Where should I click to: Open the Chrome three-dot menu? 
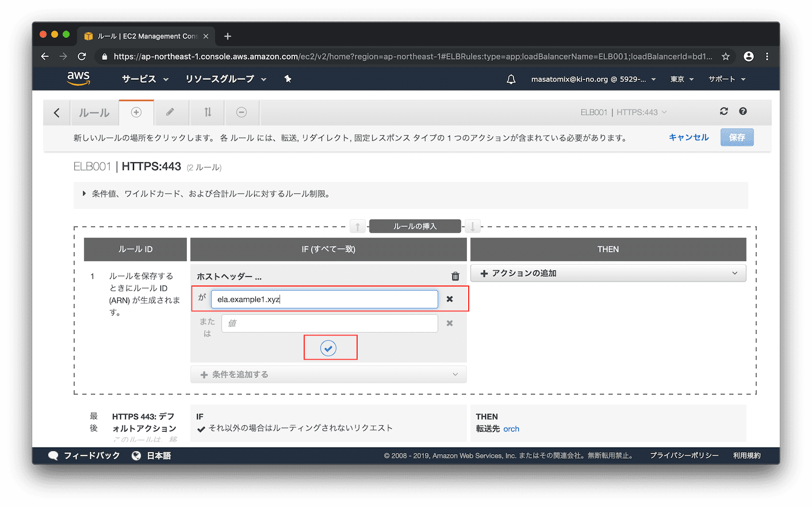click(767, 56)
